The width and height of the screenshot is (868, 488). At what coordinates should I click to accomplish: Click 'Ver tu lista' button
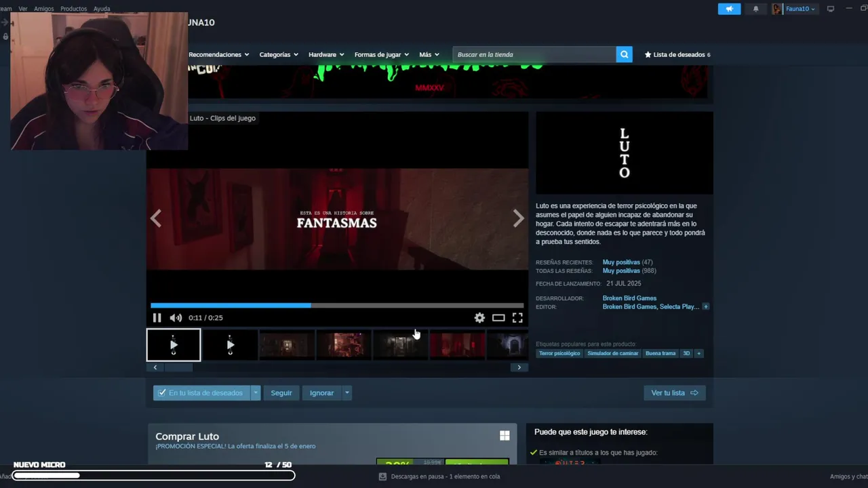click(x=675, y=393)
